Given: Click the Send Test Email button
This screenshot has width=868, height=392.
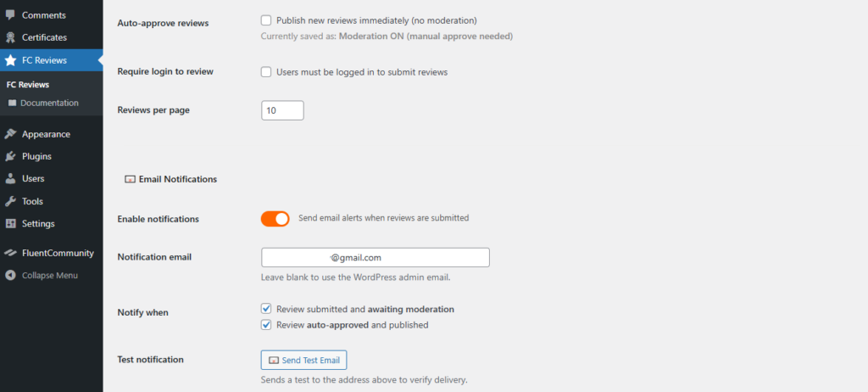Looking at the screenshot, I should coord(304,360).
